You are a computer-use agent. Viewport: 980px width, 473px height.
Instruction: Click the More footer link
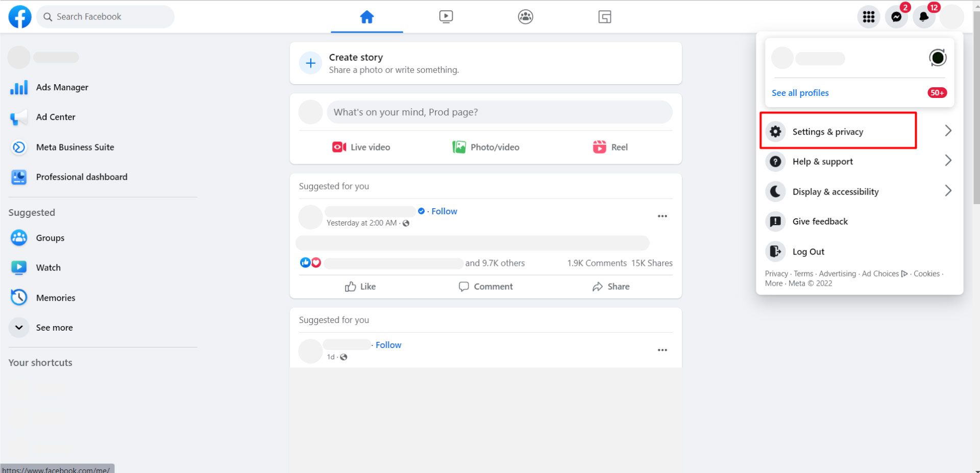(x=774, y=284)
